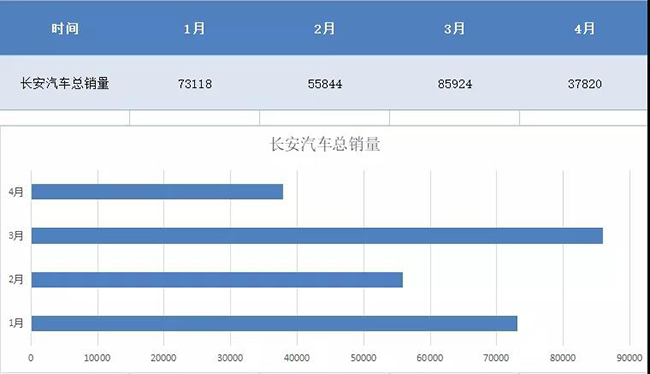Select the 3月 bar in chart
Viewport: 650px width, 374px height.
(x=317, y=236)
